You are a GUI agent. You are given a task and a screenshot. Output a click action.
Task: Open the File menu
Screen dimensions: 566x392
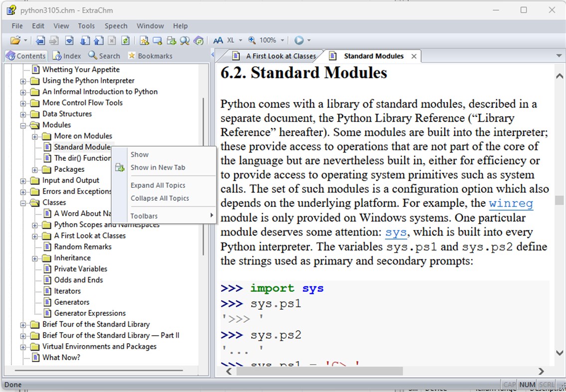[x=17, y=26]
